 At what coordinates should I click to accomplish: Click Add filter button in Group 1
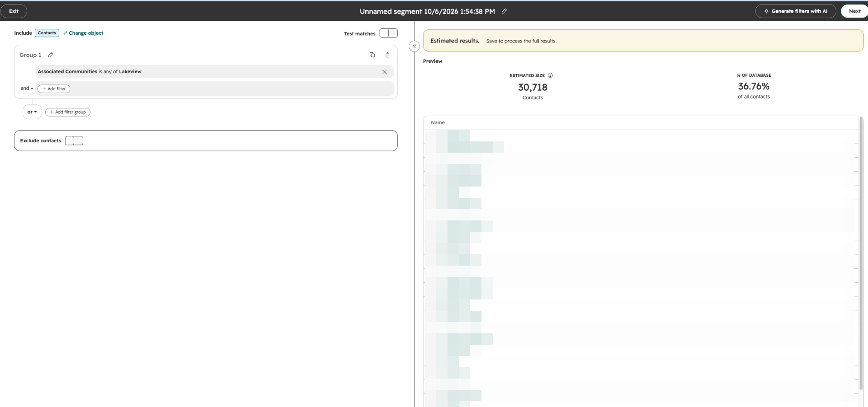(x=54, y=89)
